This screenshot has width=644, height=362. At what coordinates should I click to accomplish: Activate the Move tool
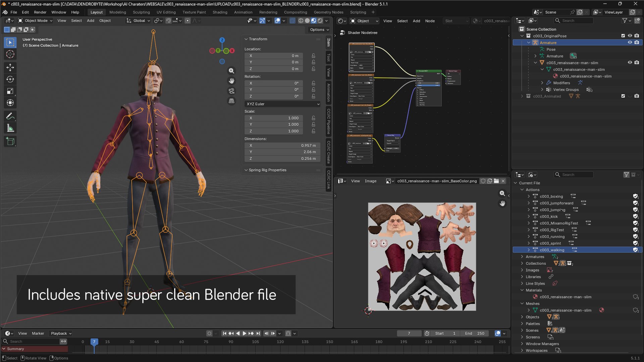10,67
